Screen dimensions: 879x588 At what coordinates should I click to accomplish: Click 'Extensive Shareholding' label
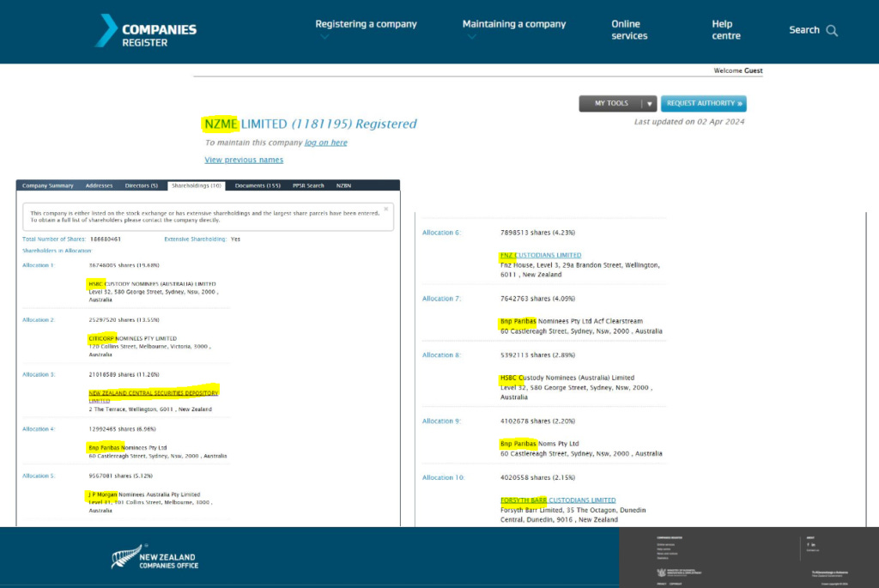tap(195, 239)
